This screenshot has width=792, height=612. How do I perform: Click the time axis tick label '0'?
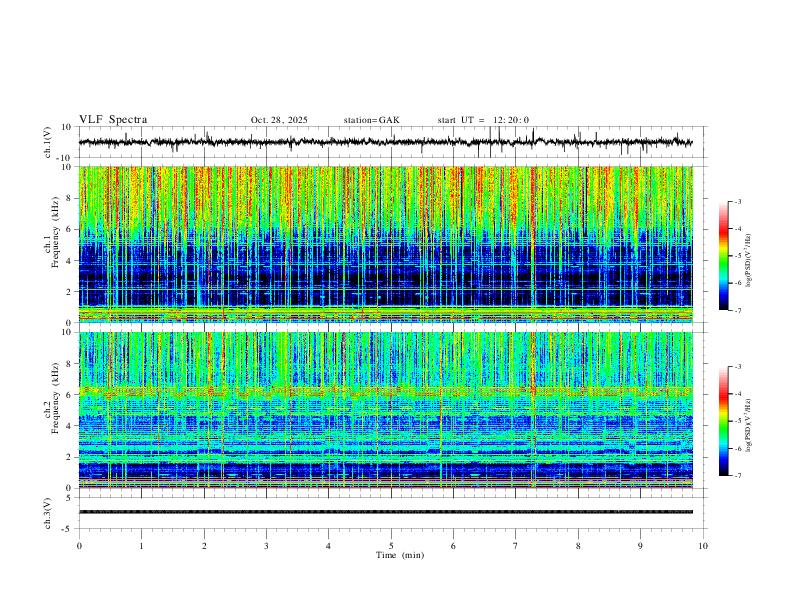pyautogui.click(x=79, y=546)
